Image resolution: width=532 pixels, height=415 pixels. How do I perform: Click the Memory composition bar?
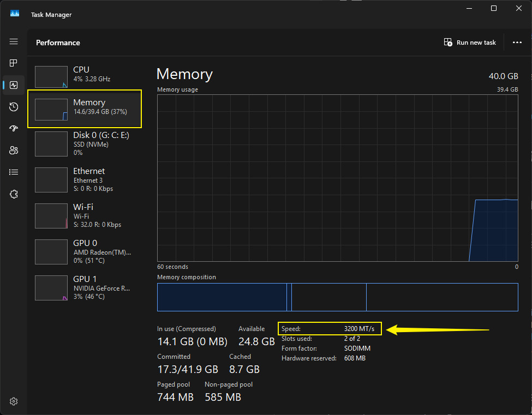point(337,297)
